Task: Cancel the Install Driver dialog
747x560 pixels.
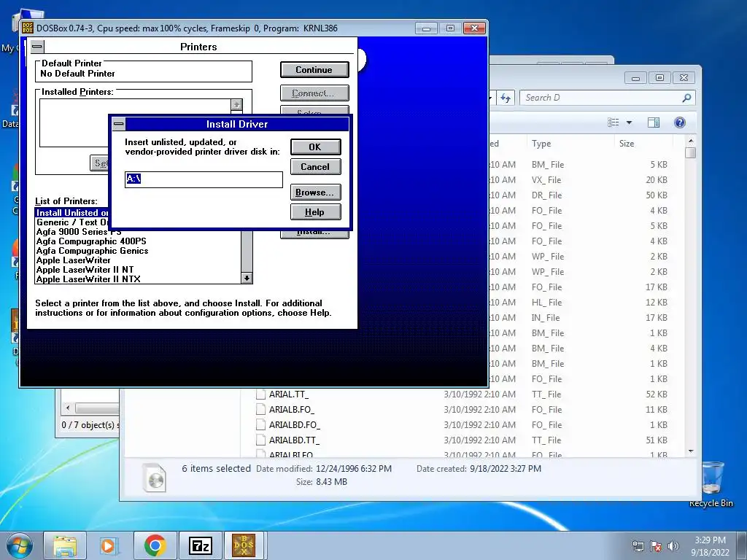Action: [315, 167]
